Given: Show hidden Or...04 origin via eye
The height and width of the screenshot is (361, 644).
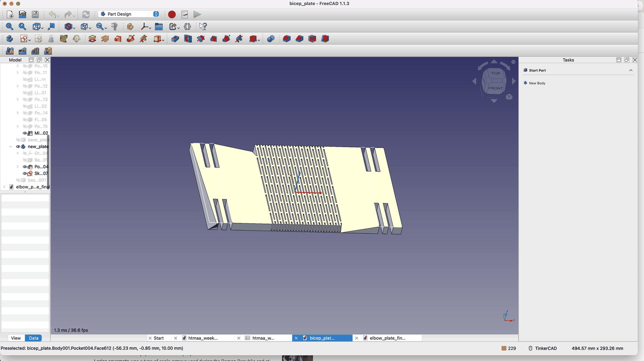Looking at the screenshot, I should (x=25, y=154).
